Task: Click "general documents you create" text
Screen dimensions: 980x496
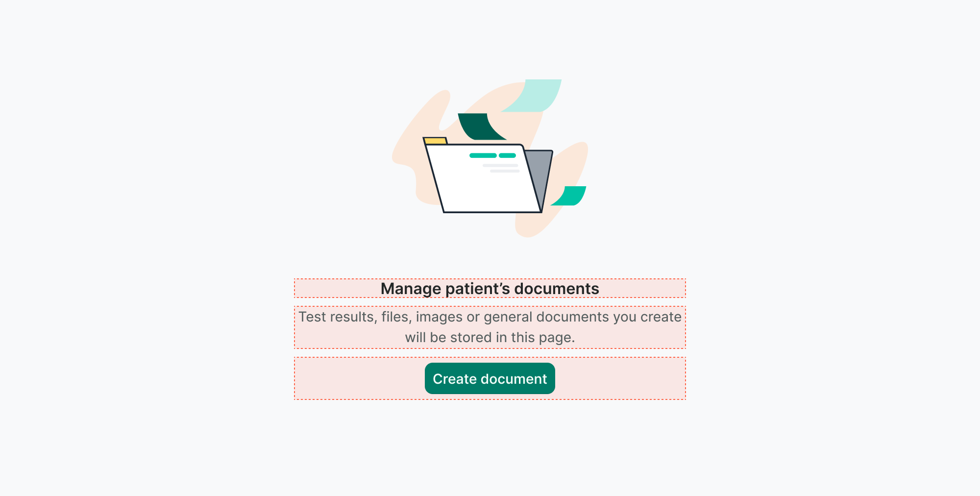Action: tap(582, 317)
